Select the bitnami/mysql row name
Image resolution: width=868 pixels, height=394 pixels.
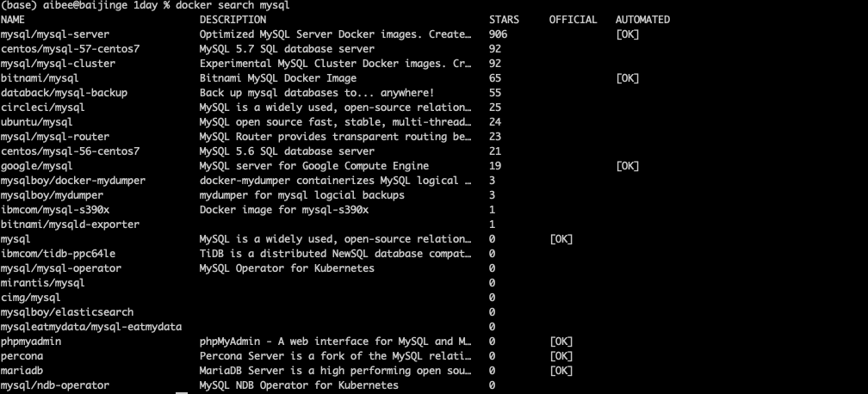(40, 78)
